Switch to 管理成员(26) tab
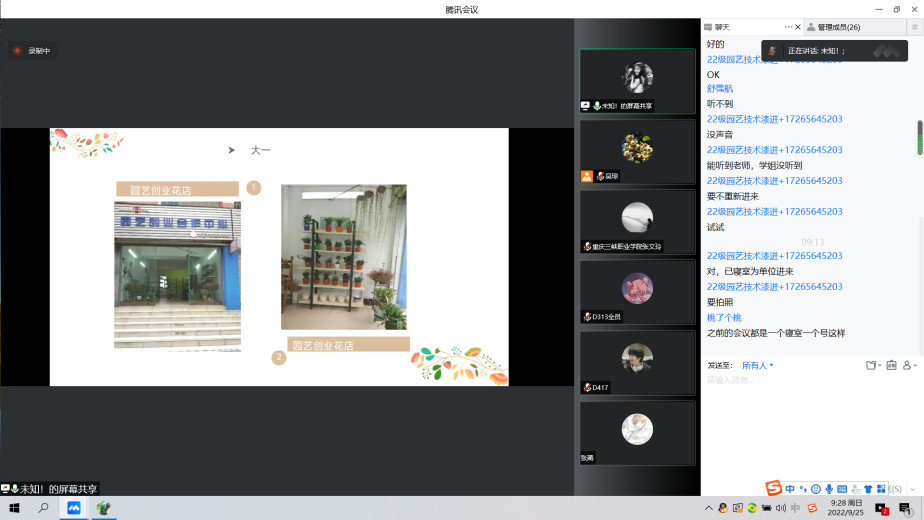Image resolution: width=924 pixels, height=520 pixels. pos(838,27)
